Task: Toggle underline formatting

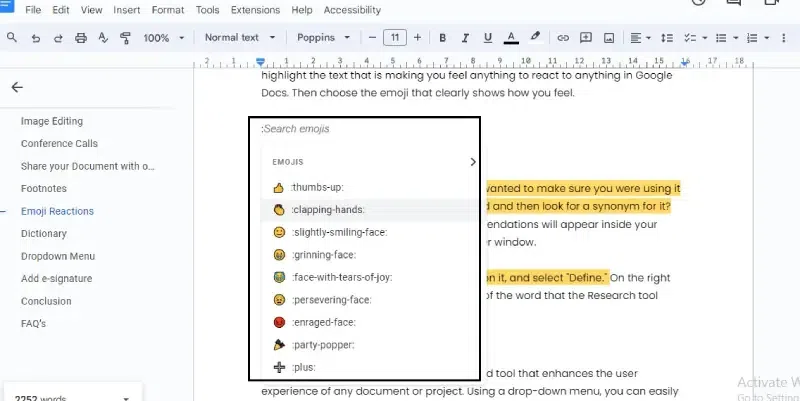Action: 488,38
